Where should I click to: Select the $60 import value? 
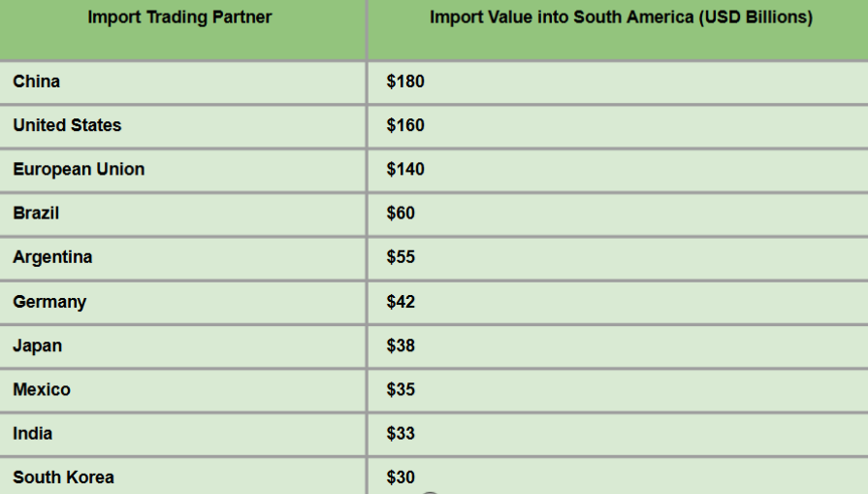click(401, 213)
